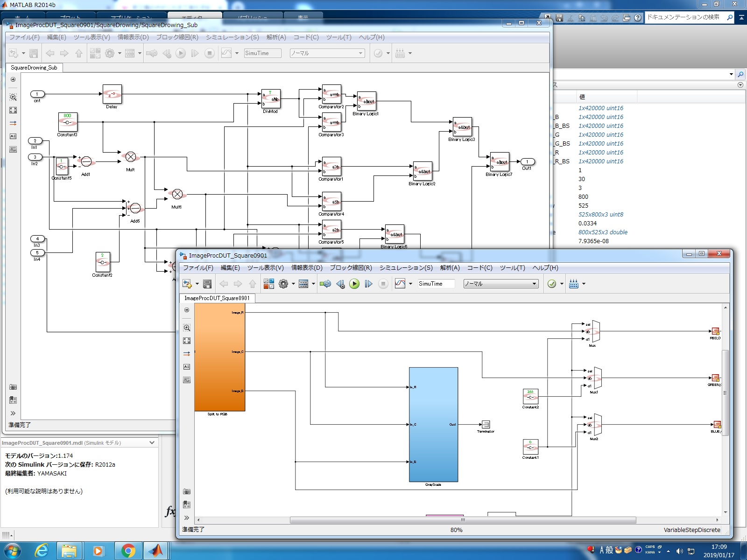The height and width of the screenshot is (560, 747).
Task: Open Library Browser in SquareDrowing_Sub toolbar
Action: [x=95, y=53]
